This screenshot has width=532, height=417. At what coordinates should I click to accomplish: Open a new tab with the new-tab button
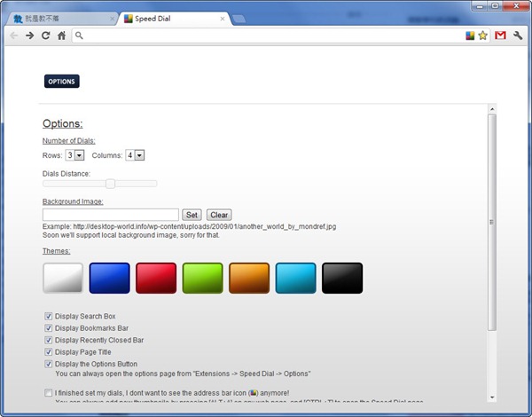(239, 19)
